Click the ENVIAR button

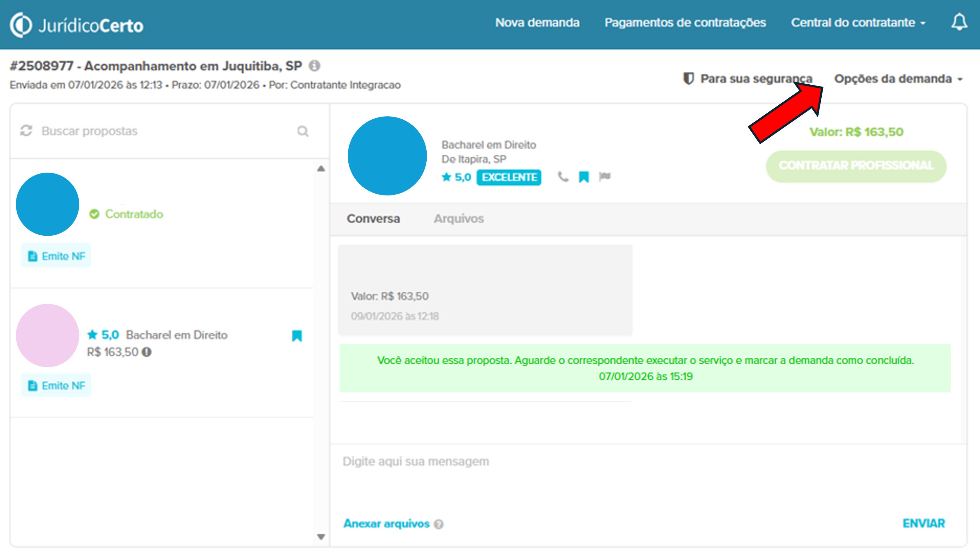point(924,523)
